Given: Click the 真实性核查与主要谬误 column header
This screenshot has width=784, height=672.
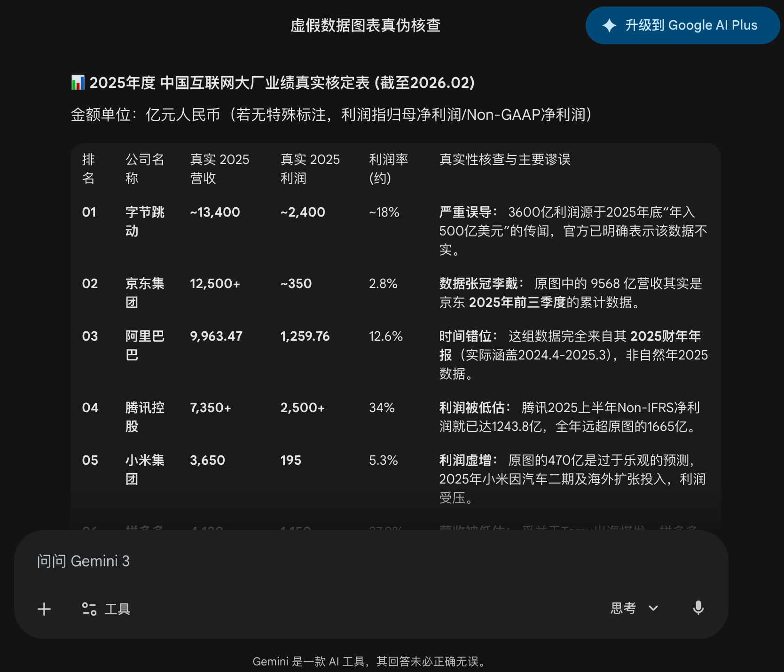Looking at the screenshot, I should point(505,160).
